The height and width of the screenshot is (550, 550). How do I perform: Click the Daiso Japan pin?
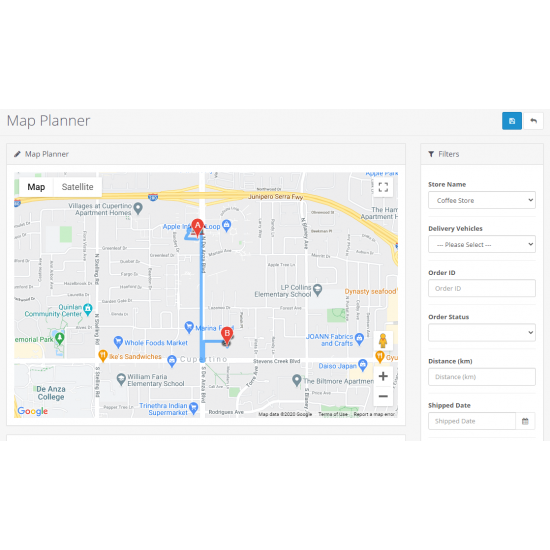pyautogui.click(x=363, y=365)
